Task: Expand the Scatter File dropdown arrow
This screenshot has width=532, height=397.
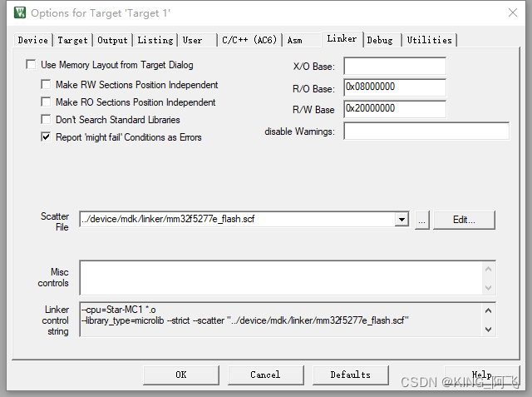Action: click(401, 219)
